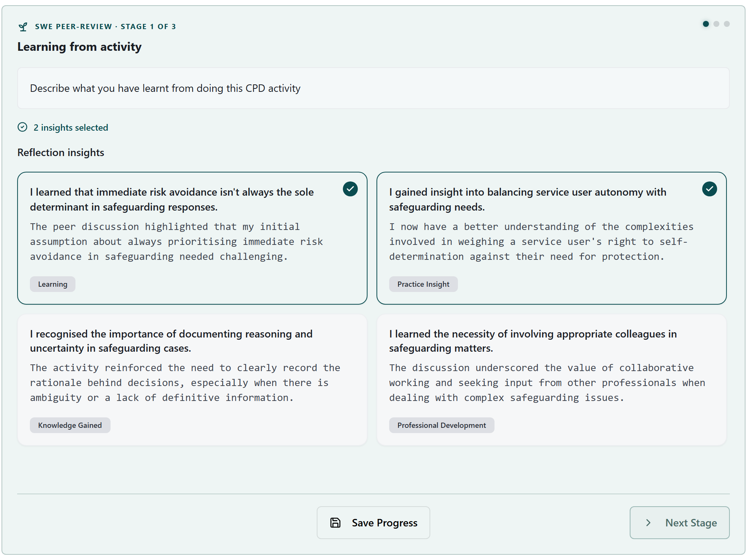This screenshot has height=560, width=747.
Task: Uncheck the service user autonomy insight checkmark
Action: click(x=709, y=189)
